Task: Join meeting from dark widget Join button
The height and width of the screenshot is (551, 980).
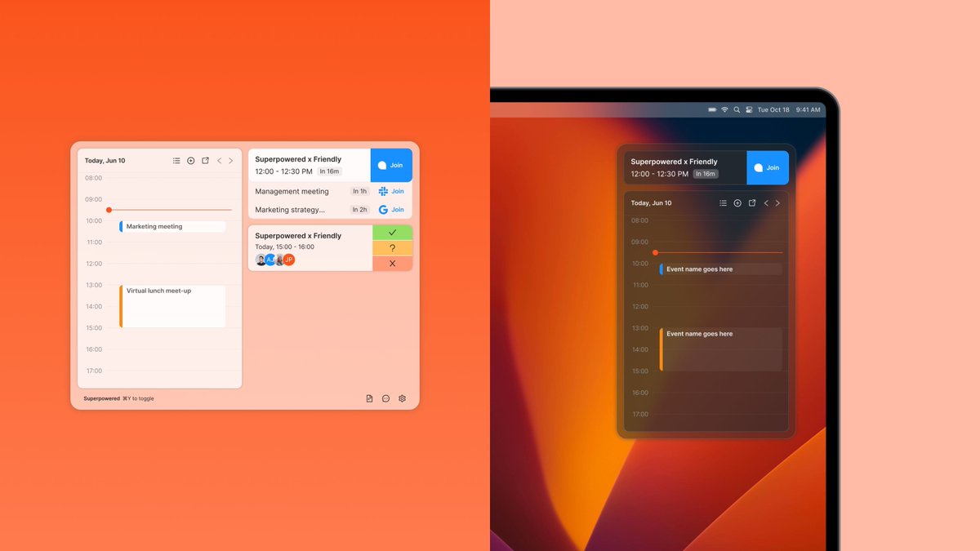Action: coord(768,167)
